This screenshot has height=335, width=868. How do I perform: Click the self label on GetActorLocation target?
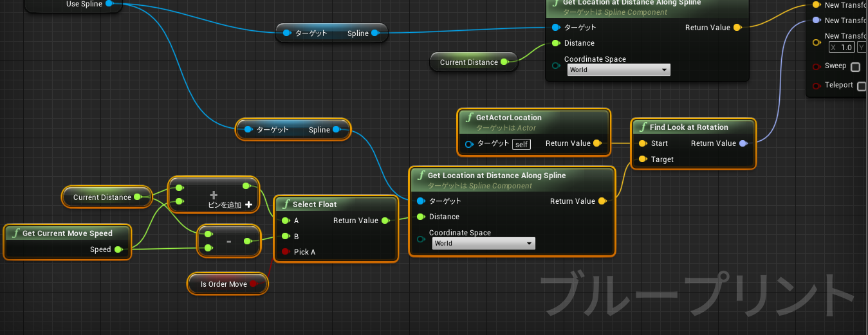[522, 145]
